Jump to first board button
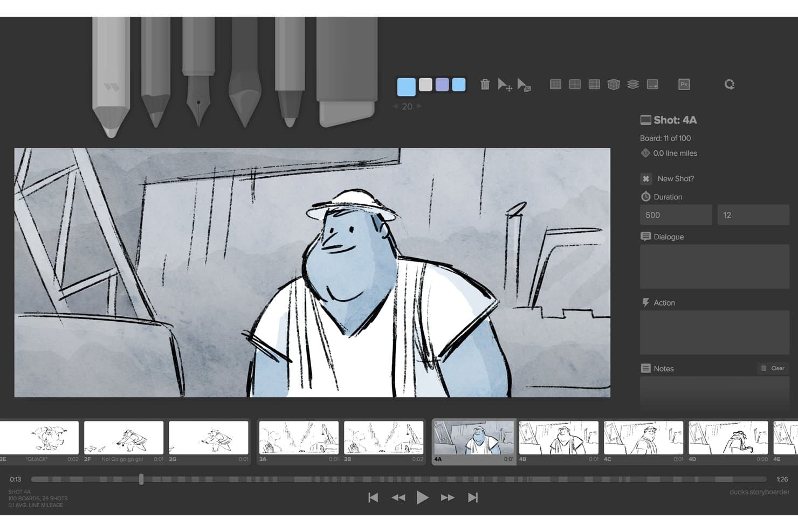 [373, 498]
